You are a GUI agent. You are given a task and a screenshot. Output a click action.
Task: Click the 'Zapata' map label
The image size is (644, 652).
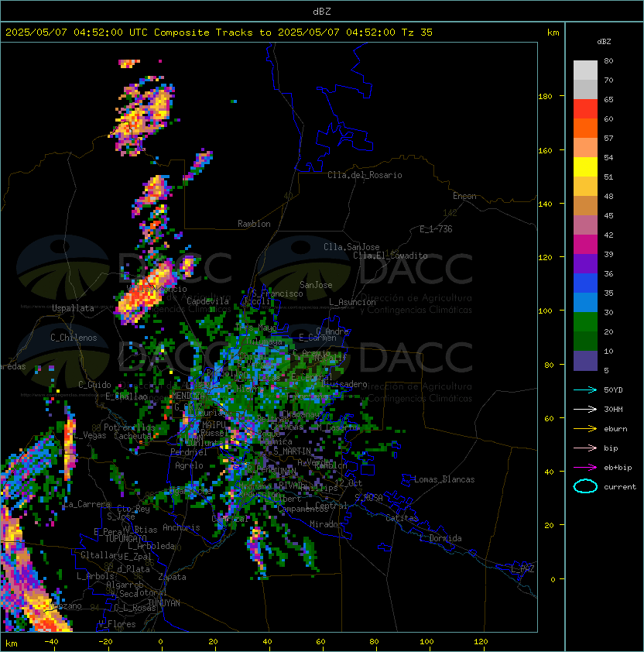click(172, 577)
